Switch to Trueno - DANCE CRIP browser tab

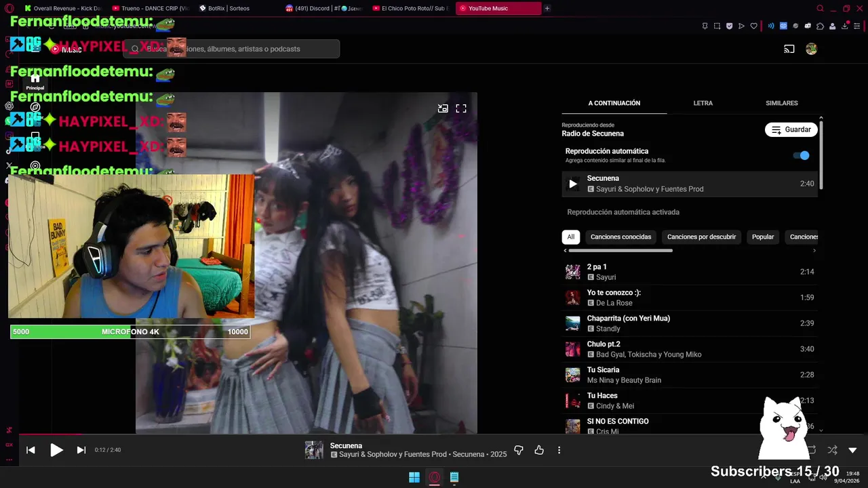(151, 8)
